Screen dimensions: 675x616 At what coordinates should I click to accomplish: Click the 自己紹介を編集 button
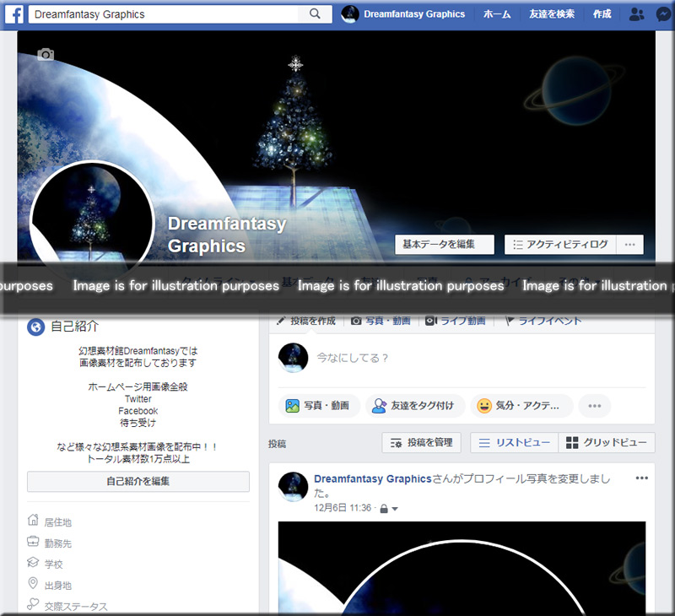[138, 482]
